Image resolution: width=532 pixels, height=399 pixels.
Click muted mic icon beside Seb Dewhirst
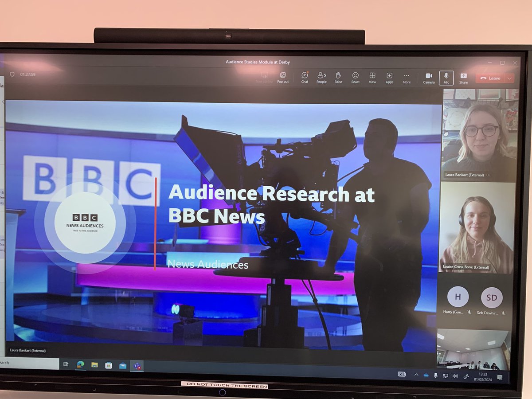coord(503,313)
